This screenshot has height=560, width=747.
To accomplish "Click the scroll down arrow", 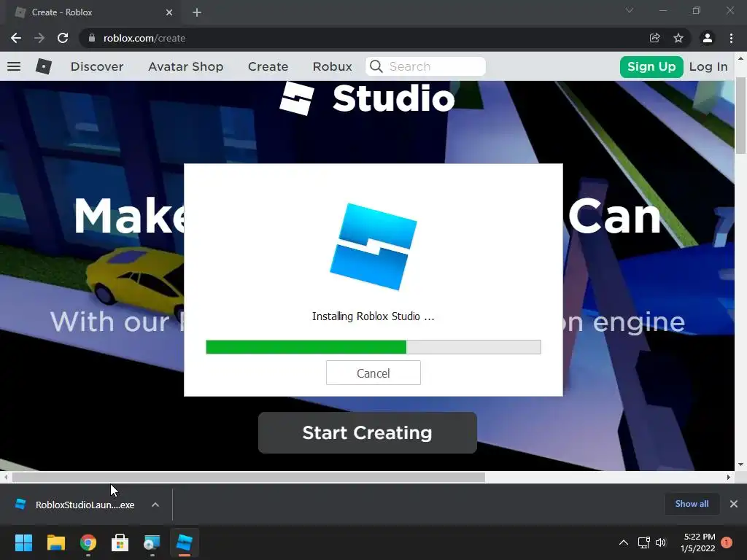I will coord(740,464).
